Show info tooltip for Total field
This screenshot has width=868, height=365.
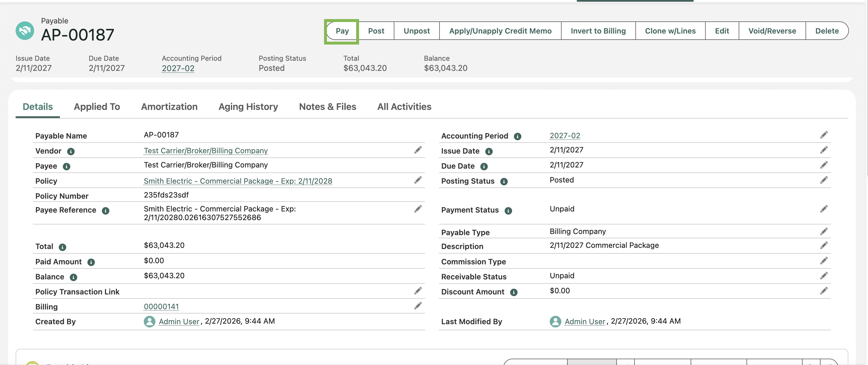pos(62,247)
